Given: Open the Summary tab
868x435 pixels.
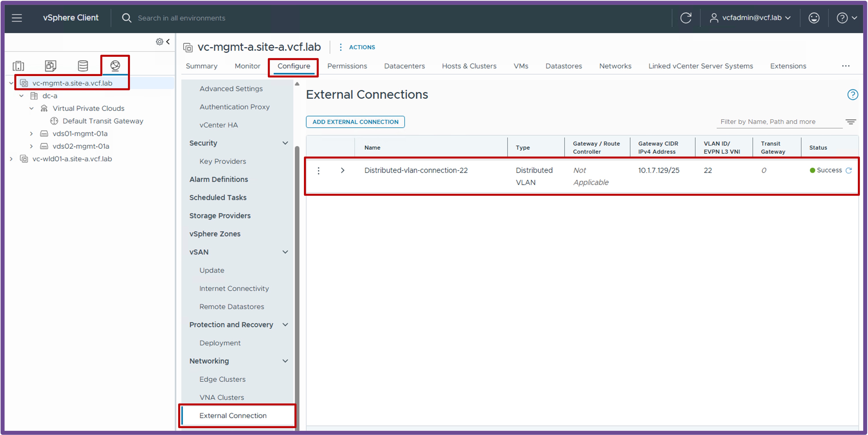Looking at the screenshot, I should click(202, 66).
